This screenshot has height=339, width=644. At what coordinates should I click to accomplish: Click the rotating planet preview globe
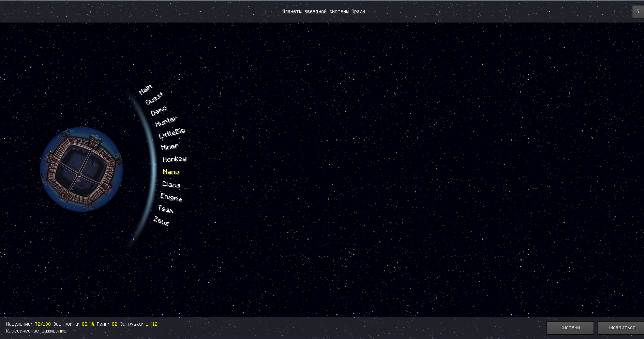point(81,169)
